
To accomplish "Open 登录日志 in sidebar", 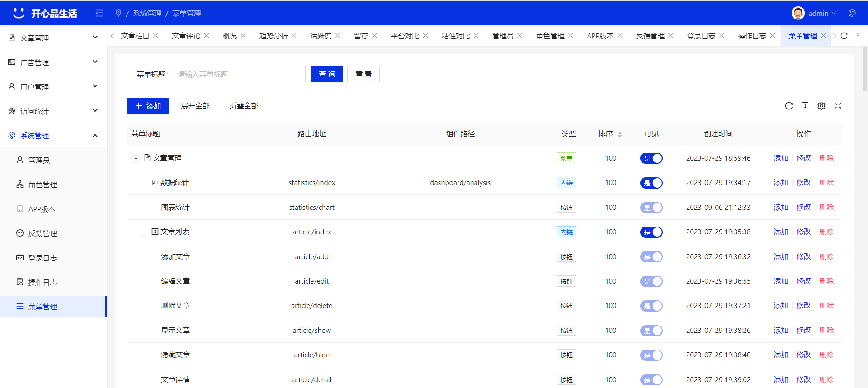I will tap(53, 257).
